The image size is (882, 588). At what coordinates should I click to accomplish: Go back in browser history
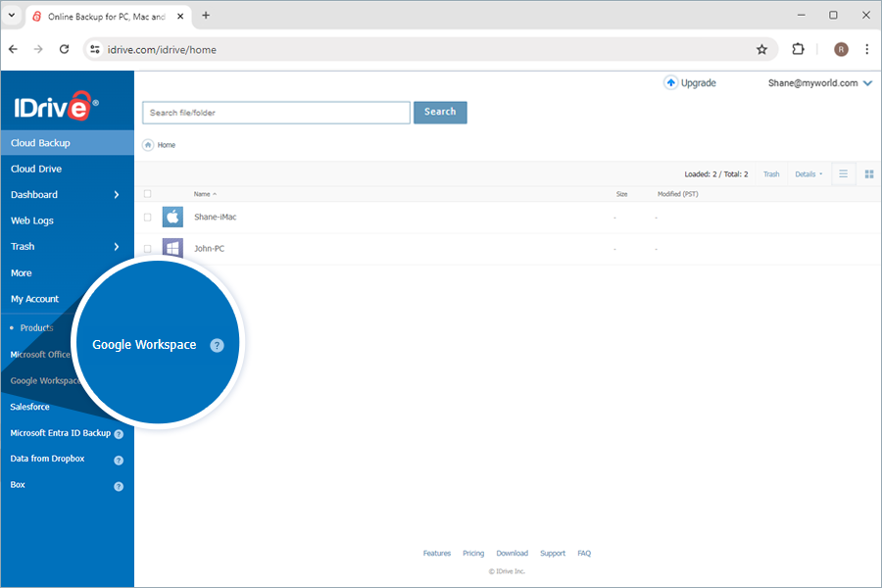[x=14, y=50]
